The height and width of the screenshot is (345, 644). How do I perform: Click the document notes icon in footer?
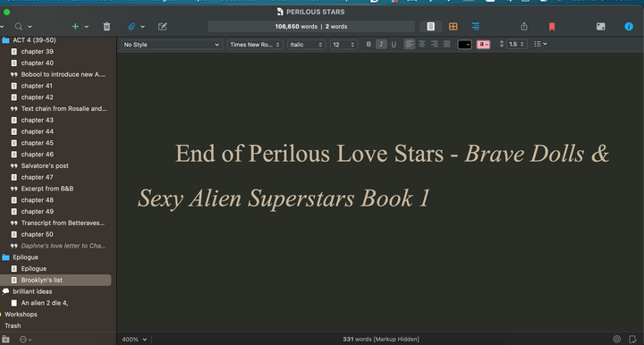click(x=632, y=340)
